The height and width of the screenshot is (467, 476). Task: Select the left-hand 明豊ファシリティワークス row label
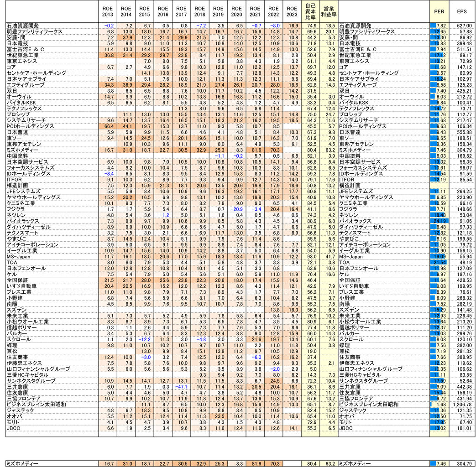click(x=35, y=32)
